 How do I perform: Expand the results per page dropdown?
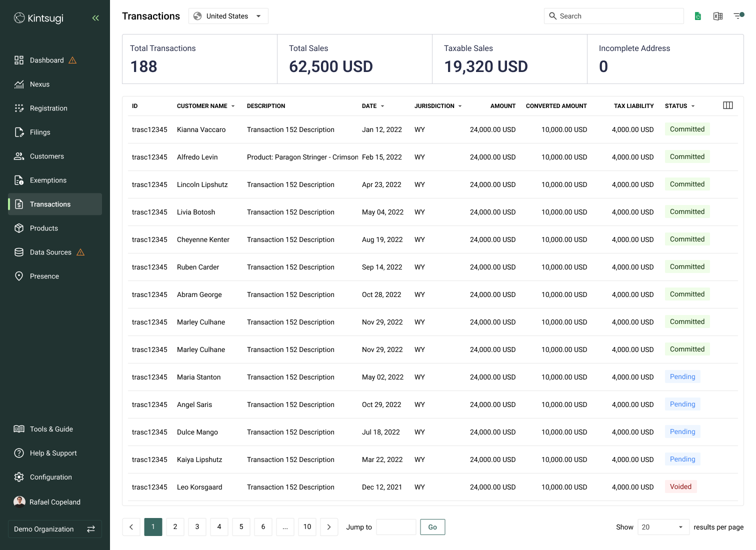coord(663,527)
